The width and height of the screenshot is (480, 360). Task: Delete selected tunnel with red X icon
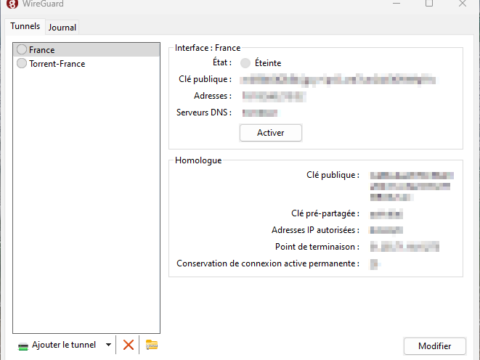coord(128,345)
